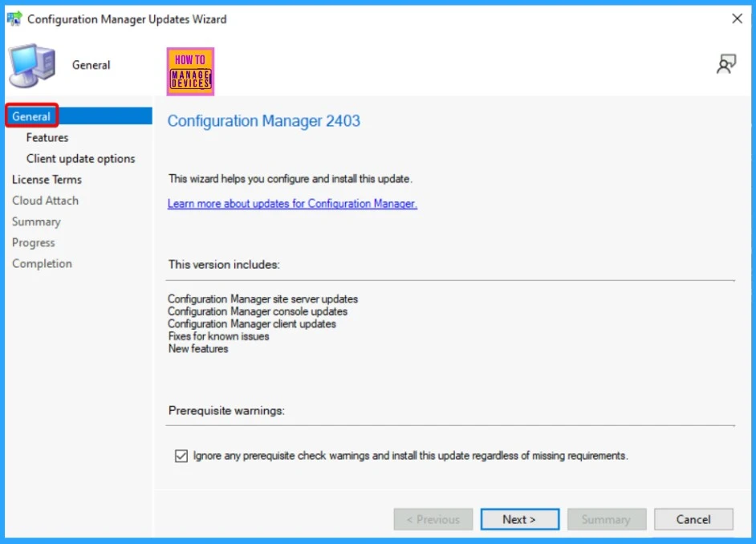756x544 pixels.
Task: Click the computer monitor wizard icon
Action: 32,66
